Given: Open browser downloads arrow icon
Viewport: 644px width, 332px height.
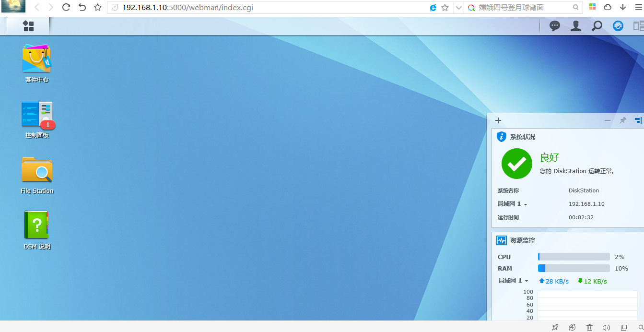Looking at the screenshot, I should [623, 7].
